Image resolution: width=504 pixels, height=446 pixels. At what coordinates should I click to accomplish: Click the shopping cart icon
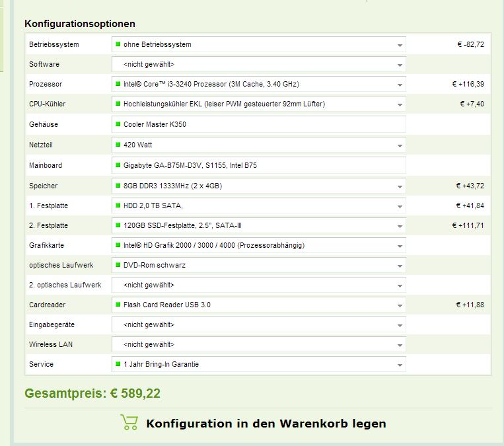point(129,422)
